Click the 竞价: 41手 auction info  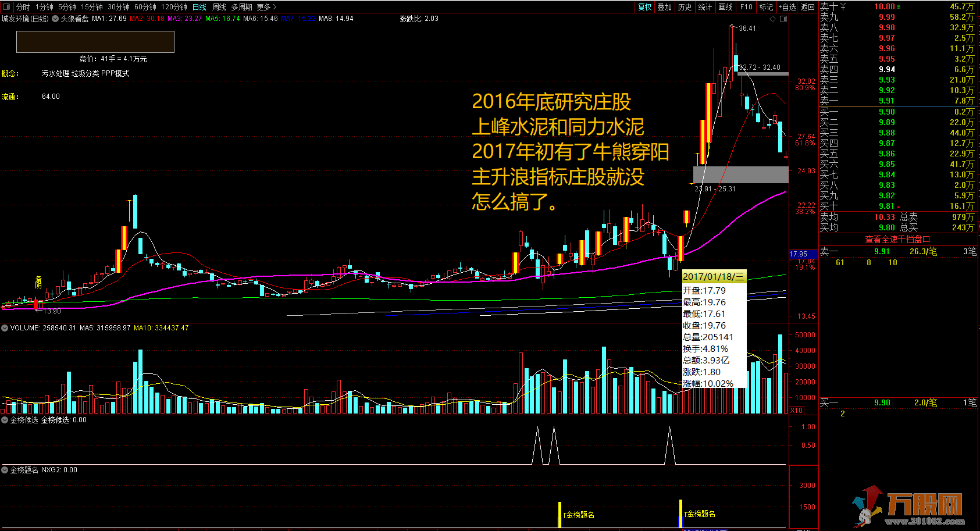pyautogui.click(x=113, y=59)
